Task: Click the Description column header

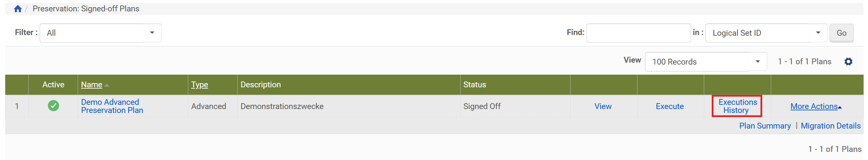Action: 260,85
